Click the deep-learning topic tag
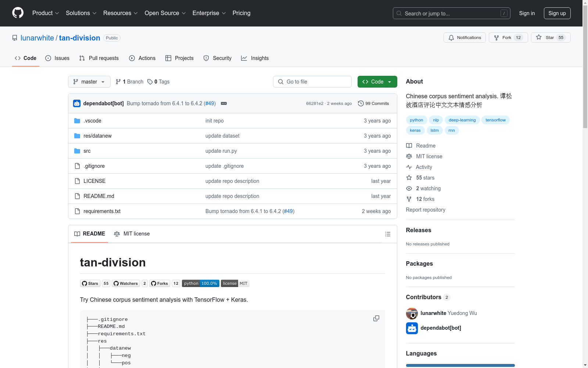Screen dimensions: 588x368 coord(462,120)
